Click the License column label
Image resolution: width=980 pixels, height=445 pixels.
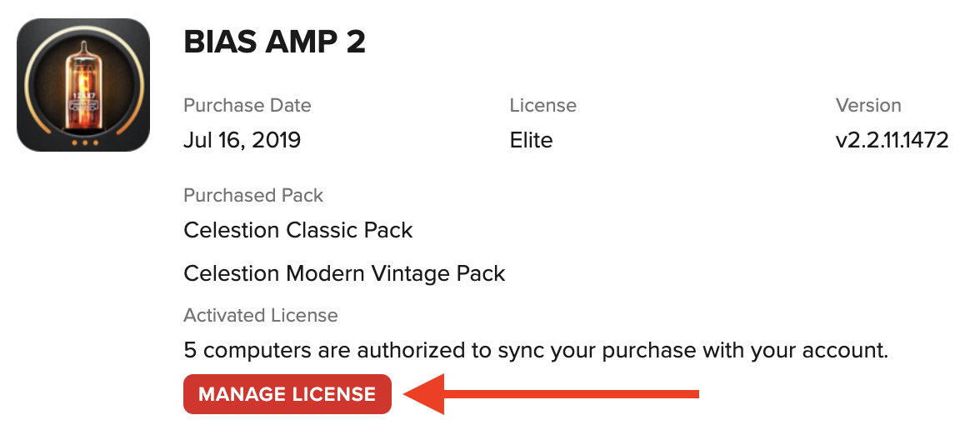tap(543, 105)
